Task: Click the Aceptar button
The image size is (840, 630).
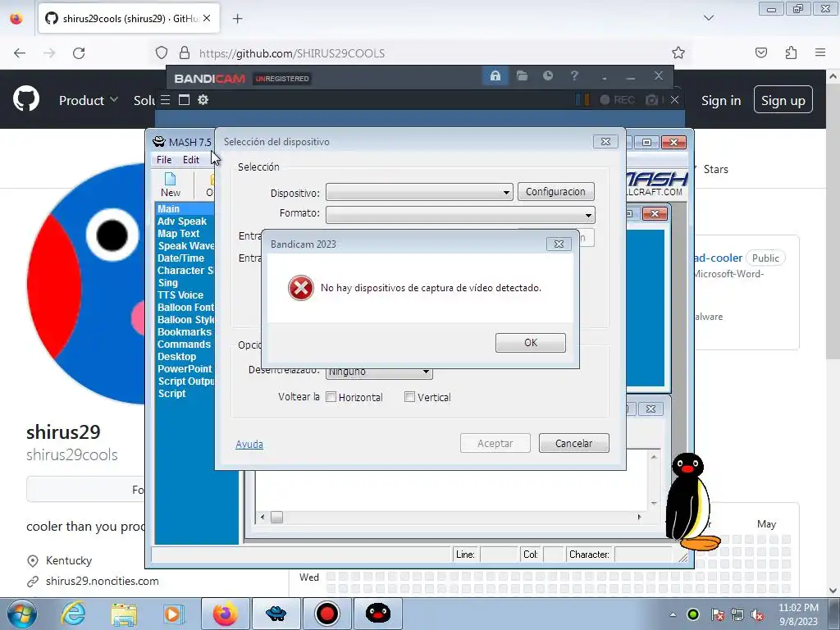Action: [x=495, y=443]
